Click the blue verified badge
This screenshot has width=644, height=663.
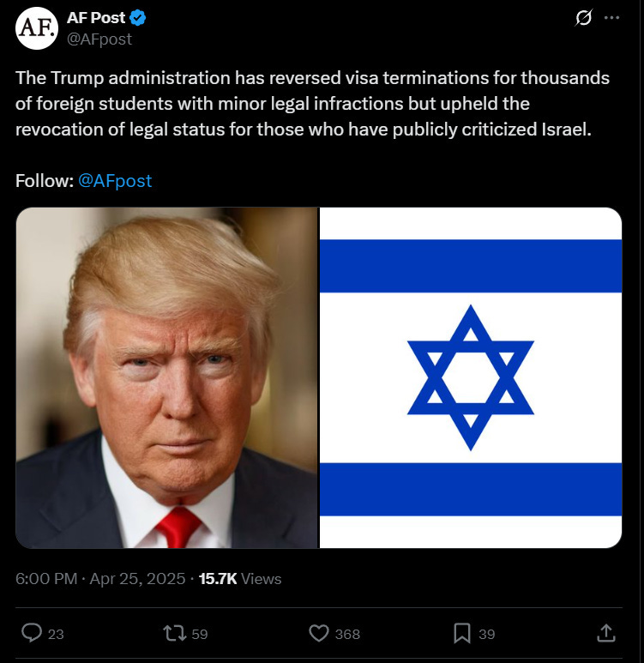tap(138, 18)
